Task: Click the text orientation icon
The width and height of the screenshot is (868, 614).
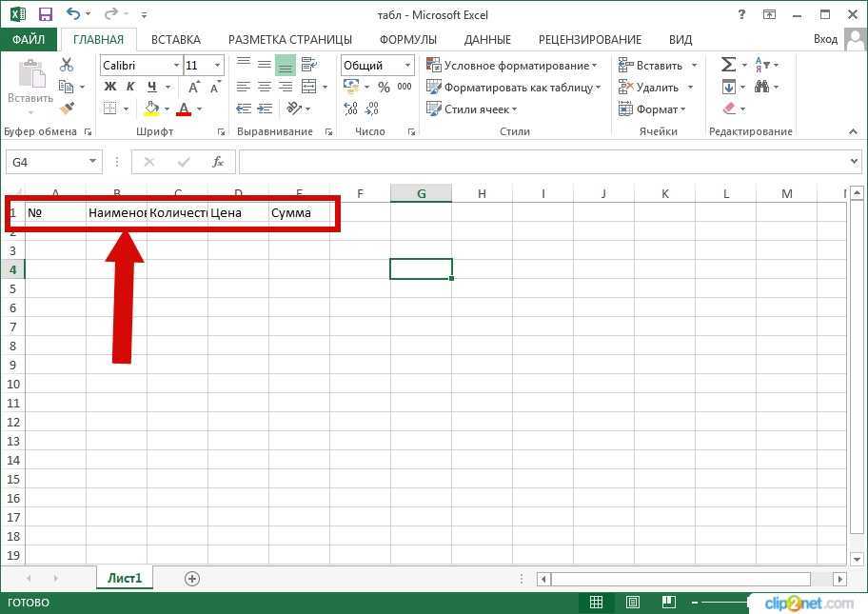Action: pos(294,108)
